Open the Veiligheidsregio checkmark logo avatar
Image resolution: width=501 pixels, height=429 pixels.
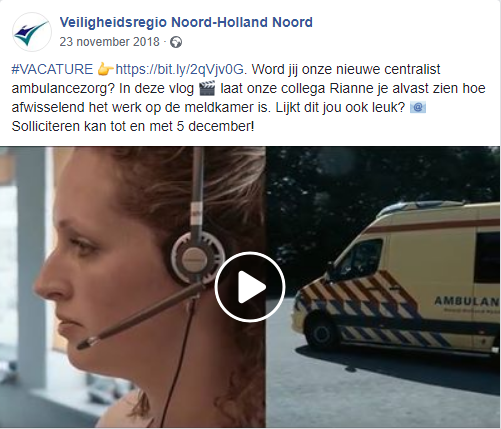click(x=32, y=32)
